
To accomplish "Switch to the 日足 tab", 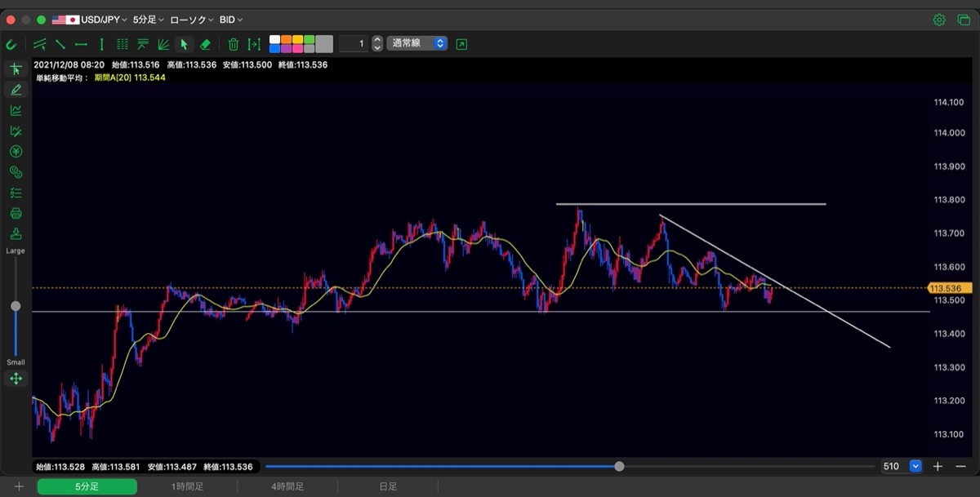I will tap(388, 486).
